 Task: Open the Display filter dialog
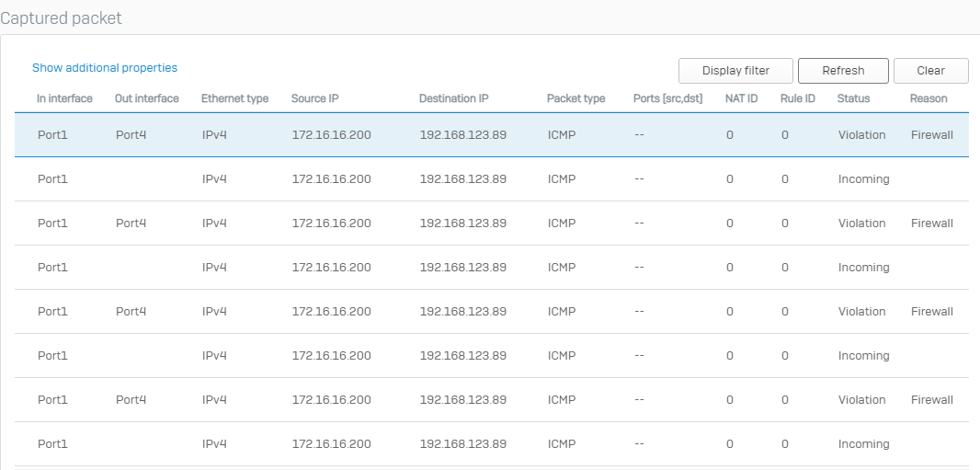735,71
